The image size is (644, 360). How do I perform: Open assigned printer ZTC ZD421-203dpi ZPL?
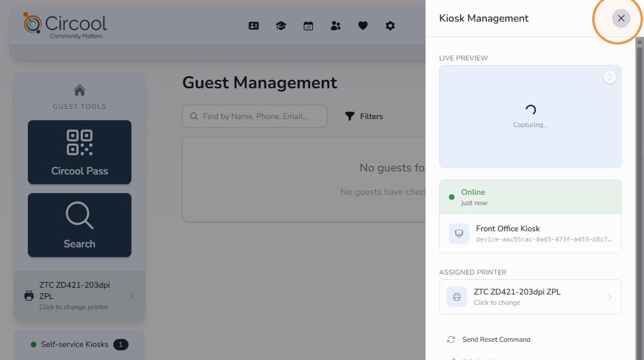pos(530,297)
